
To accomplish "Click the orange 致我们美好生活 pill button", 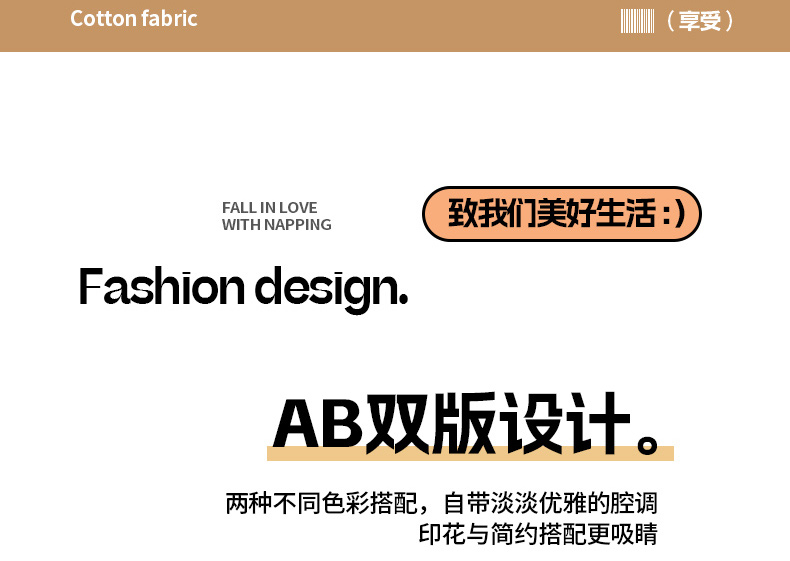I will click(562, 214).
